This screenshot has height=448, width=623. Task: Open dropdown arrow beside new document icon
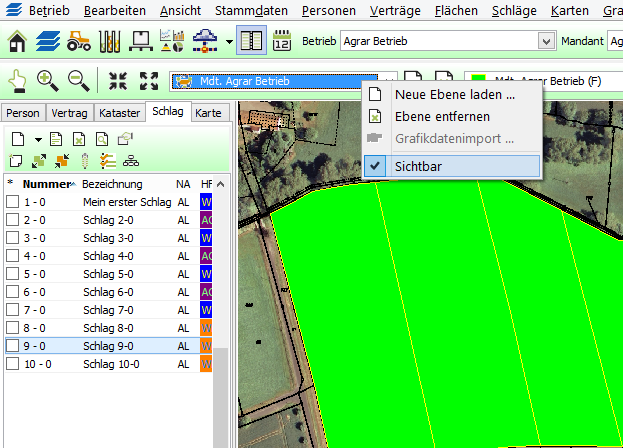point(39,139)
